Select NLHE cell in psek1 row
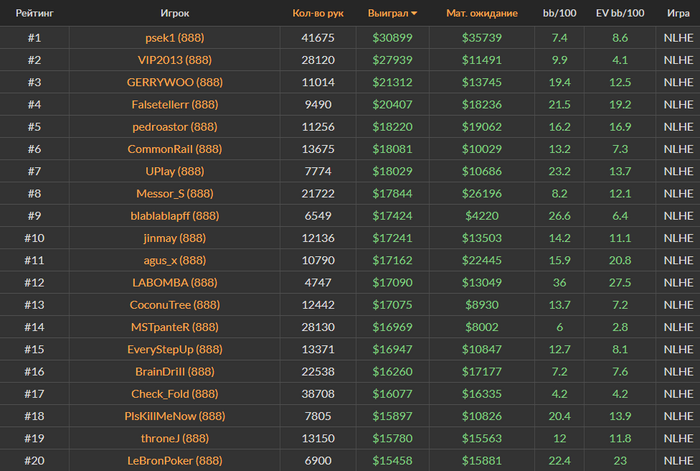700x471 pixels. [x=678, y=38]
